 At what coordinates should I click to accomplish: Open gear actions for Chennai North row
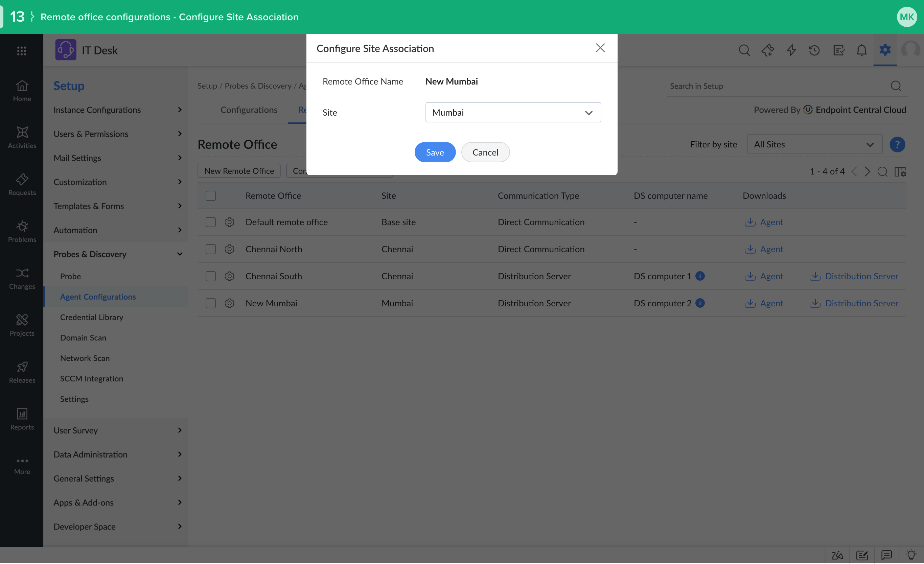click(x=230, y=249)
